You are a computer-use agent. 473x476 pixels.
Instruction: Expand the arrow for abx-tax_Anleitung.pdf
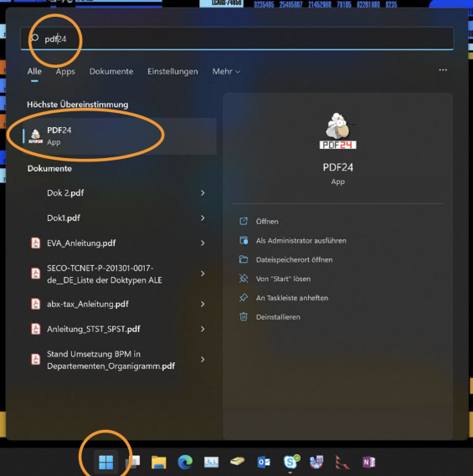point(203,304)
